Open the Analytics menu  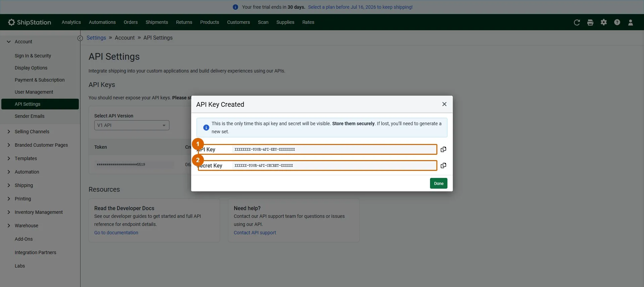(71, 22)
